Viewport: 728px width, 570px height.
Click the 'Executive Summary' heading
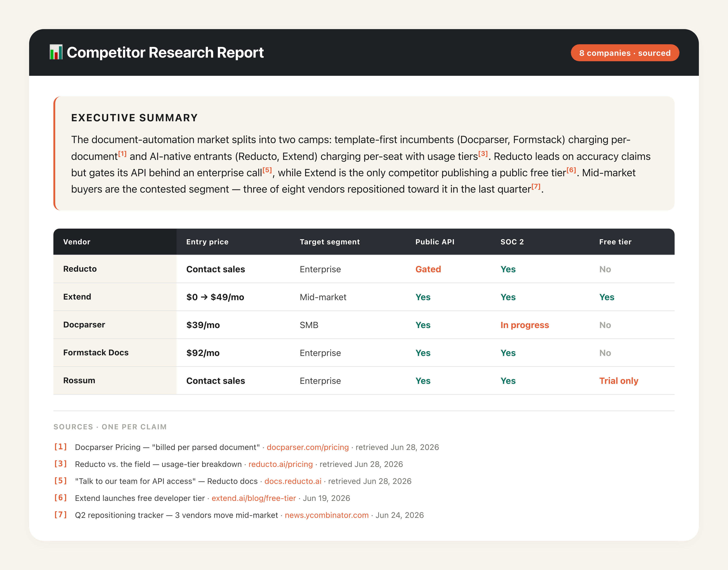coord(134,118)
